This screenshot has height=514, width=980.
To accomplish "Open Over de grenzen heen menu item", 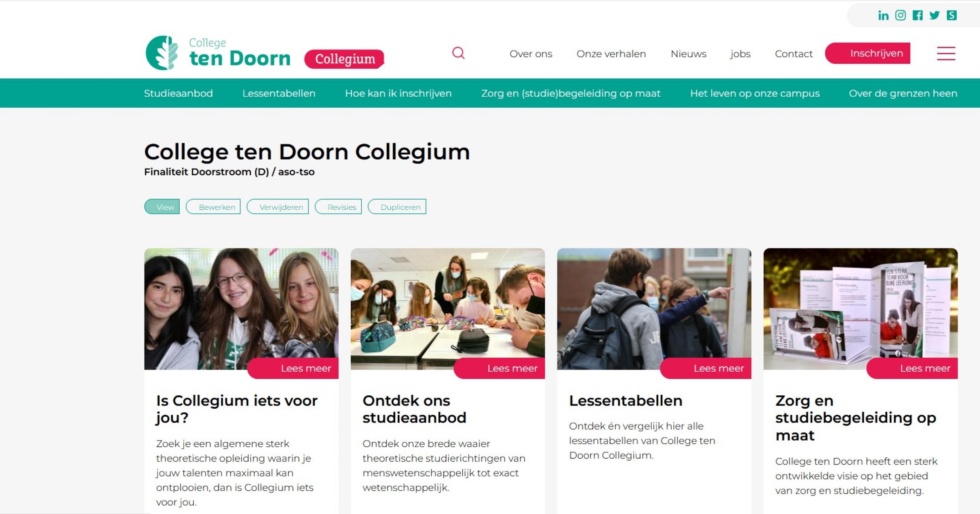I will [903, 93].
